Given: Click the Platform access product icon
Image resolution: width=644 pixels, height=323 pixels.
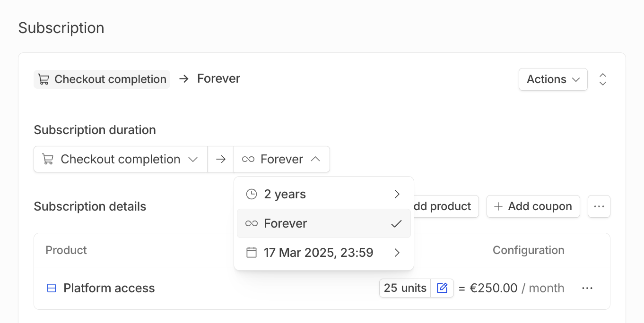Looking at the screenshot, I should click(x=52, y=288).
